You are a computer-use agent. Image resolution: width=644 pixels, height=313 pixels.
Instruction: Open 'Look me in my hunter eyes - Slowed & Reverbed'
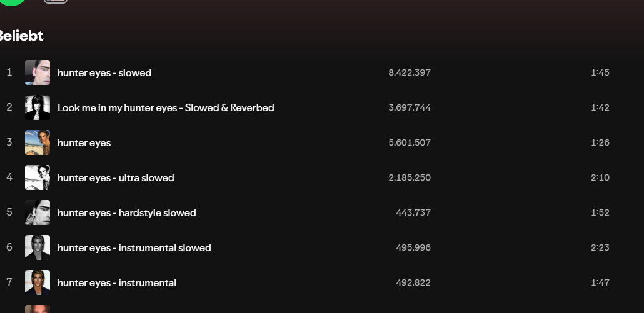pyautogui.click(x=166, y=107)
